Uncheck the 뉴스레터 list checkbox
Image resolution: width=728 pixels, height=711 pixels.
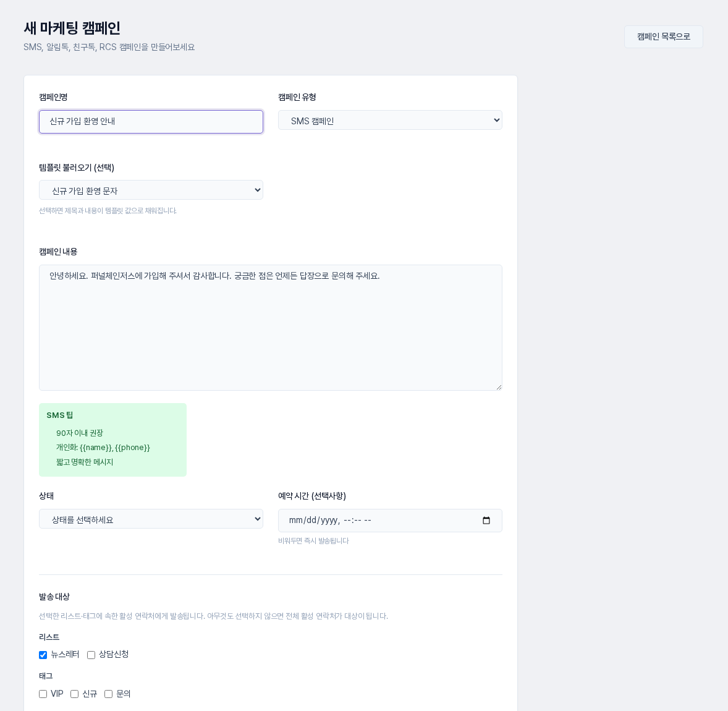43,655
